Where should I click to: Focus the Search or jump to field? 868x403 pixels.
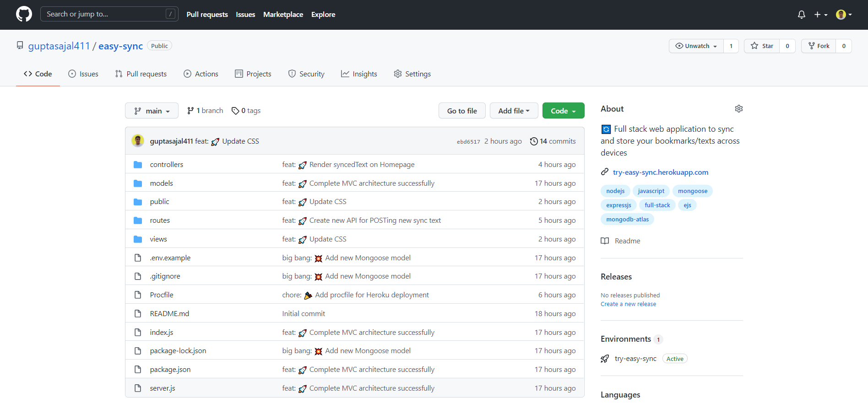[x=109, y=14]
